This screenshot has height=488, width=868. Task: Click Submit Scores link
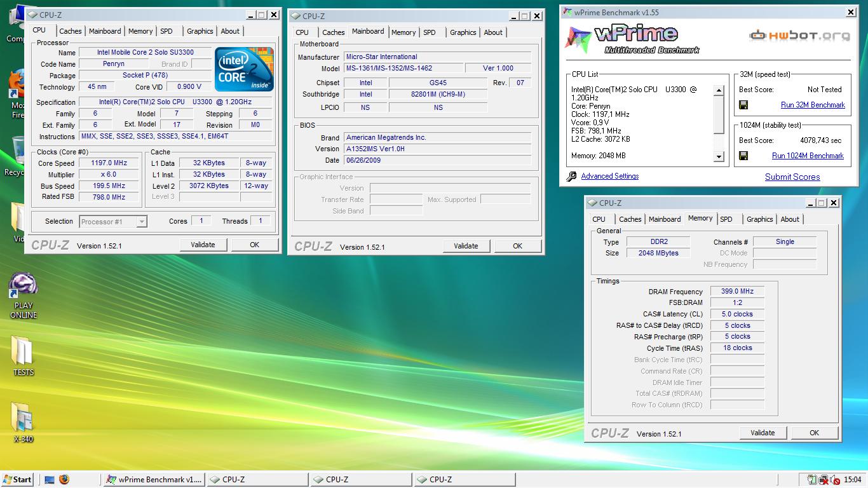coord(792,177)
